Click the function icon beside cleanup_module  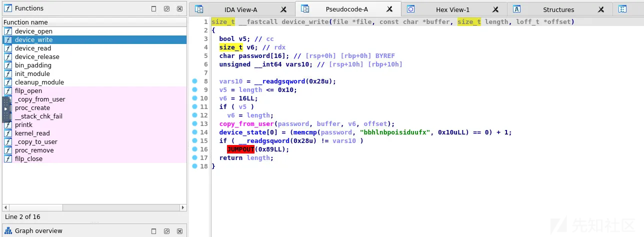pyautogui.click(x=8, y=82)
